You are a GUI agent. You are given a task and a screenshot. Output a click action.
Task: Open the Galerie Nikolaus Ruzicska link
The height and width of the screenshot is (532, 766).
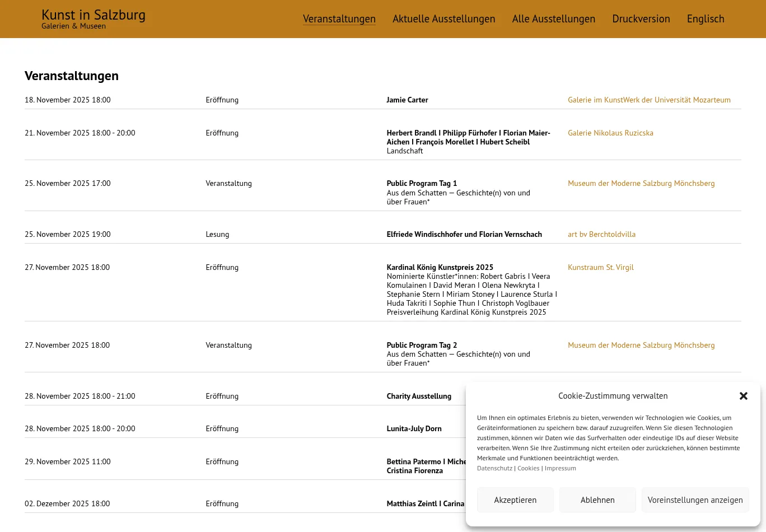click(x=610, y=133)
